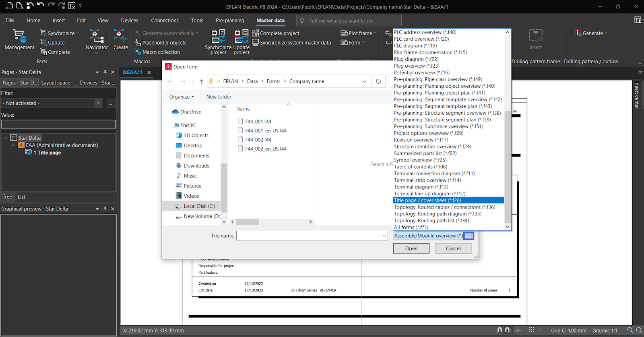This screenshot has width=644, height=337.
Task: Select 1 Title page tree node
Action: (x=43, y=153)
